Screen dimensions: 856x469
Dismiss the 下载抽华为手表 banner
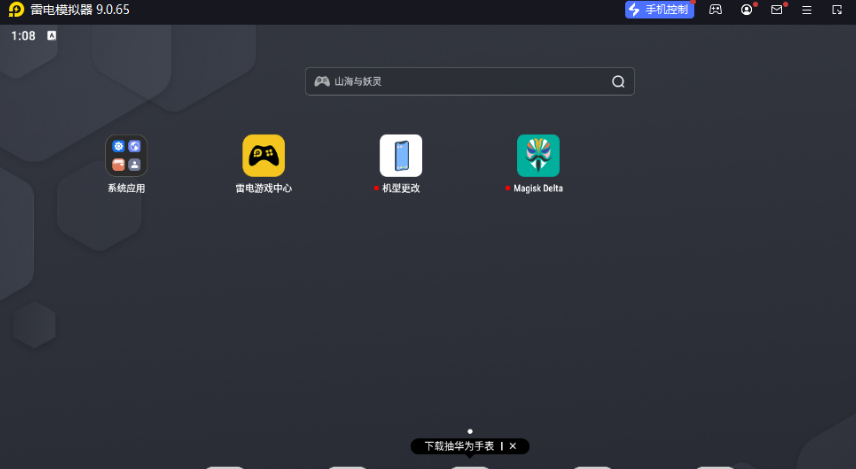click(x=513, y=446)
